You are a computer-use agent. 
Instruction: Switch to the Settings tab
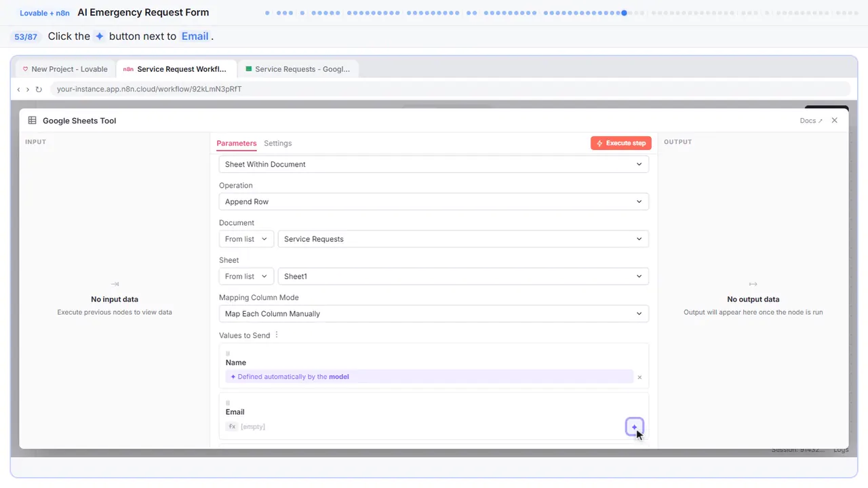(x=278, y=143)
